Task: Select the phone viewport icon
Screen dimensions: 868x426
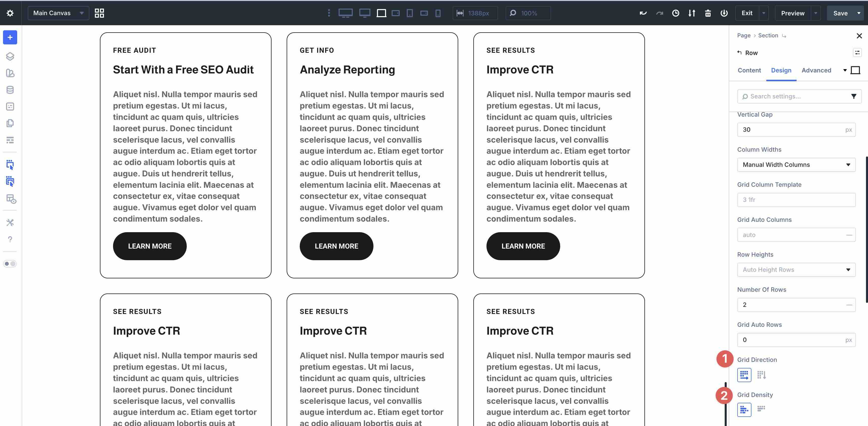Action: pos(438,13)
